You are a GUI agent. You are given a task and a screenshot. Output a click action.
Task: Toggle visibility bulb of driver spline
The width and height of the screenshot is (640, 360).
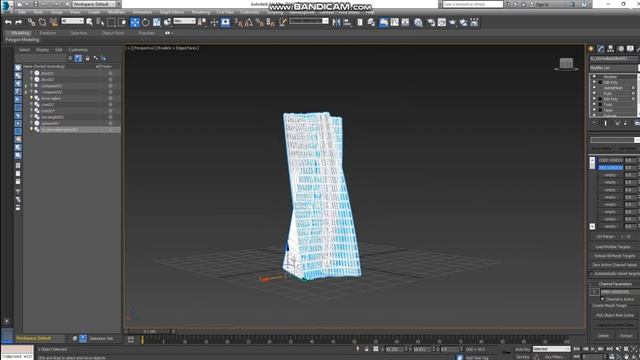[31, 98]
